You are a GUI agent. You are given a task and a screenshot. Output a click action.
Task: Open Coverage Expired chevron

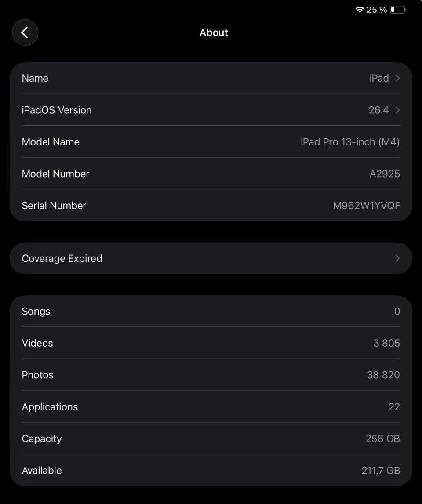[397, 258]
